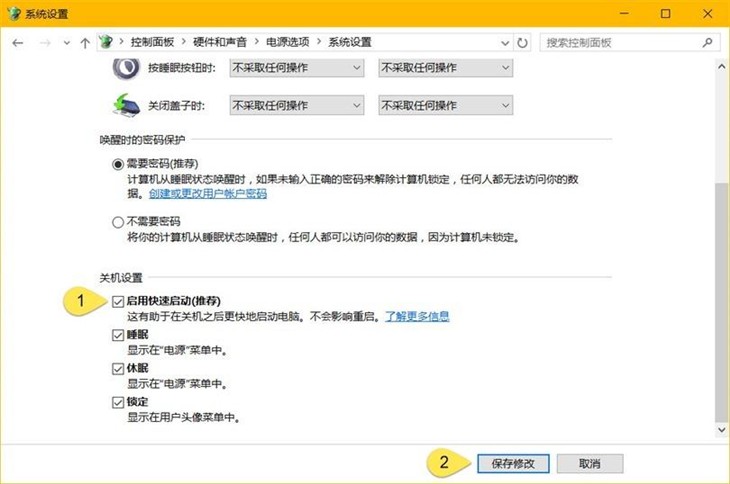Go back with the back arrow
Screen dimensions: 730x484
click(18, 43)
